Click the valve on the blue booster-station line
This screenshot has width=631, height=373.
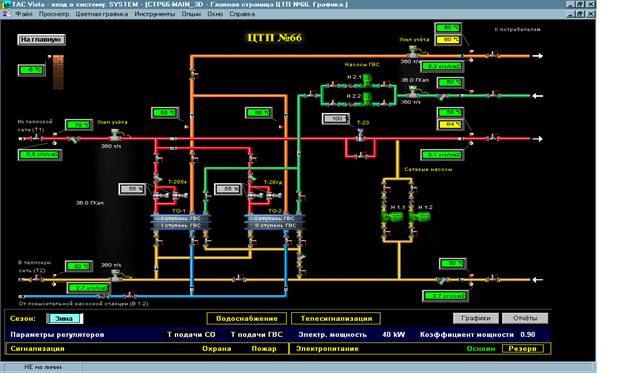click(129, 296)
